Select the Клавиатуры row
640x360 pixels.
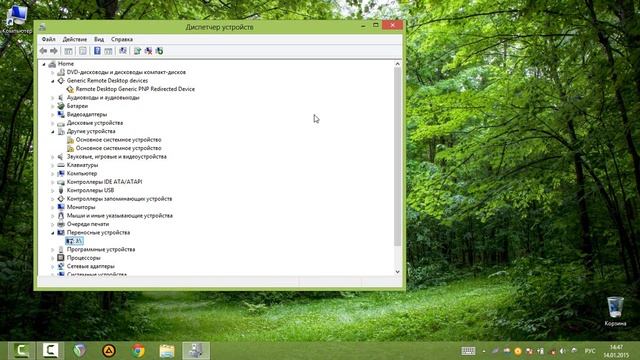[x=82, y=165]
